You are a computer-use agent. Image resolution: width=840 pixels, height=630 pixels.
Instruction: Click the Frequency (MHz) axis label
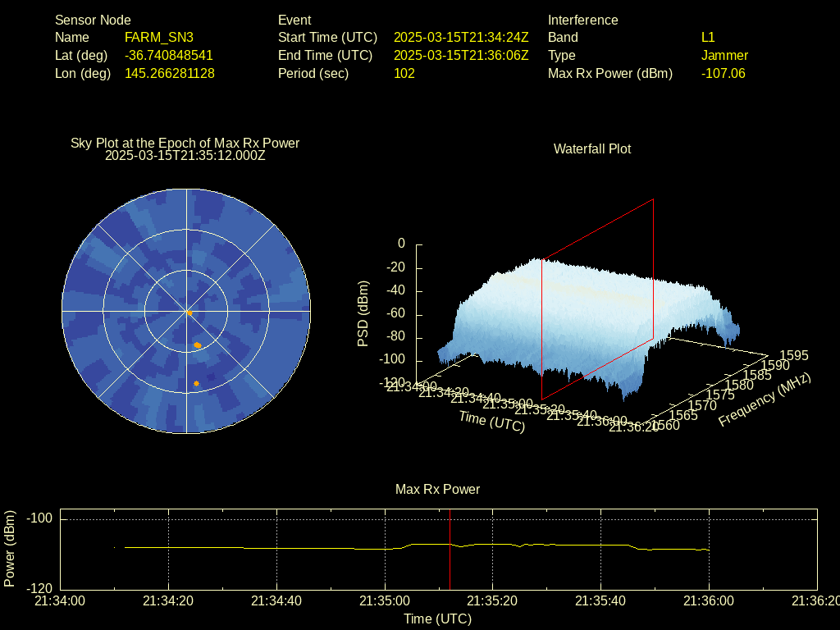[x=764, y=399]
